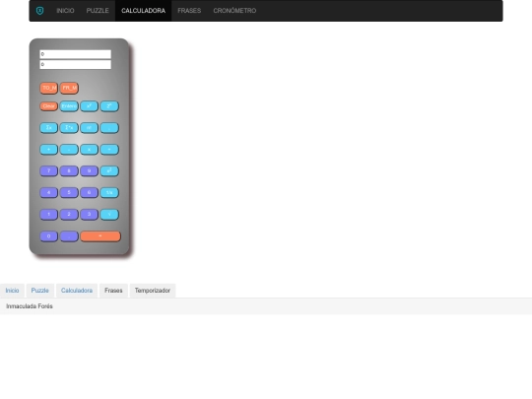The height and width of the screenshot is (399, 532).
Task: Tap digit 6 on the calculator
Action: tap(90, 193)
